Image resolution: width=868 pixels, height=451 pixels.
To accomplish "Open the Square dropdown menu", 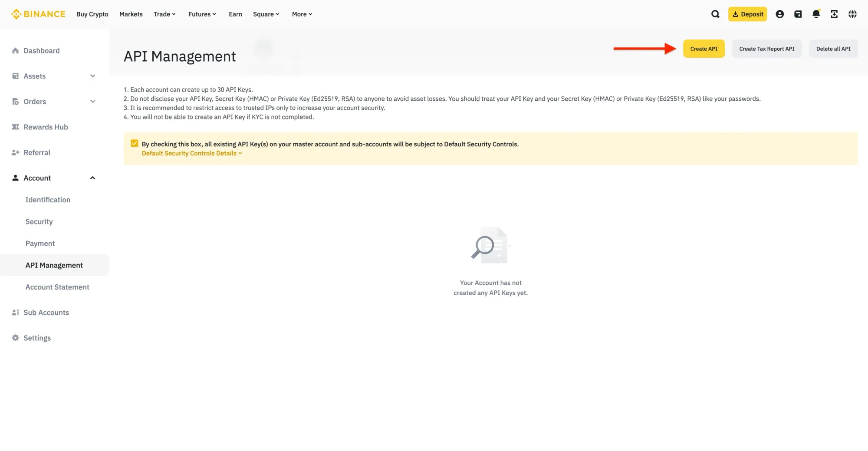I will point(266,14).
